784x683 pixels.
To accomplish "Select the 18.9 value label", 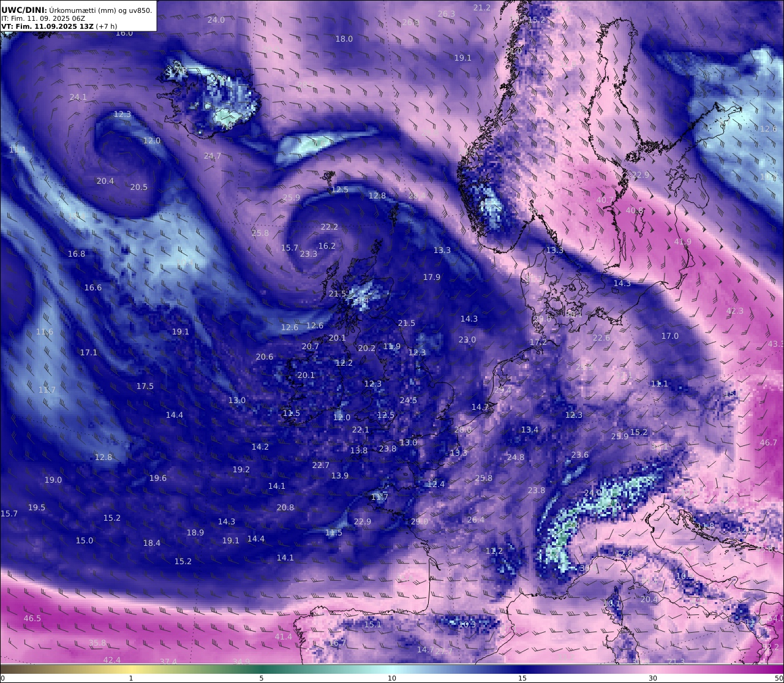I will coord(195,532).
